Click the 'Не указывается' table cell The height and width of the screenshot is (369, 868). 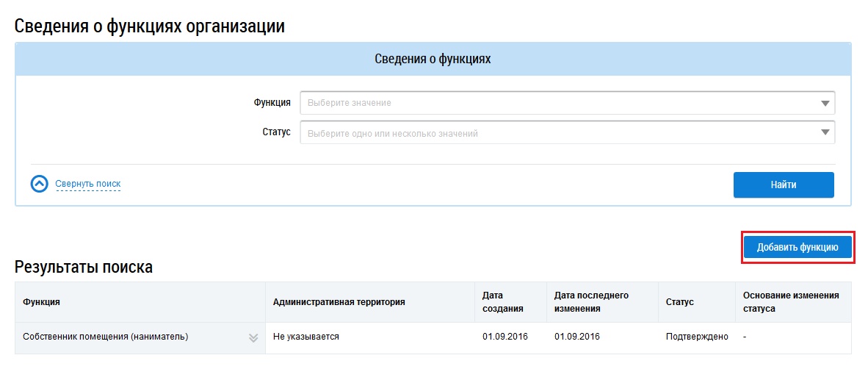[305, 337]
